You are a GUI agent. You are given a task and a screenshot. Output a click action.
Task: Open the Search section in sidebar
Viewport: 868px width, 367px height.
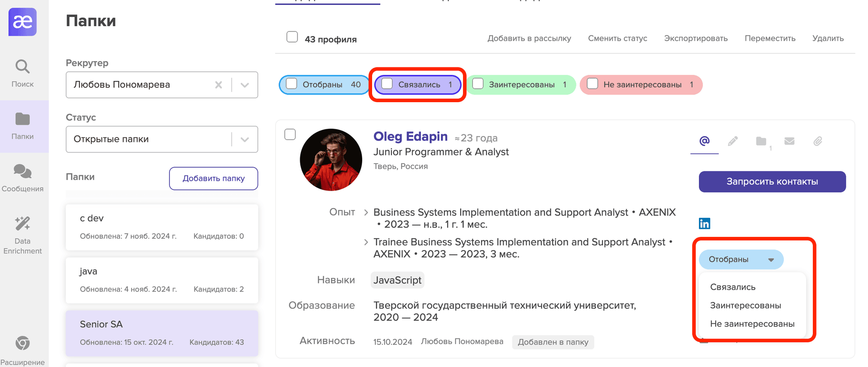click(23, 73)
